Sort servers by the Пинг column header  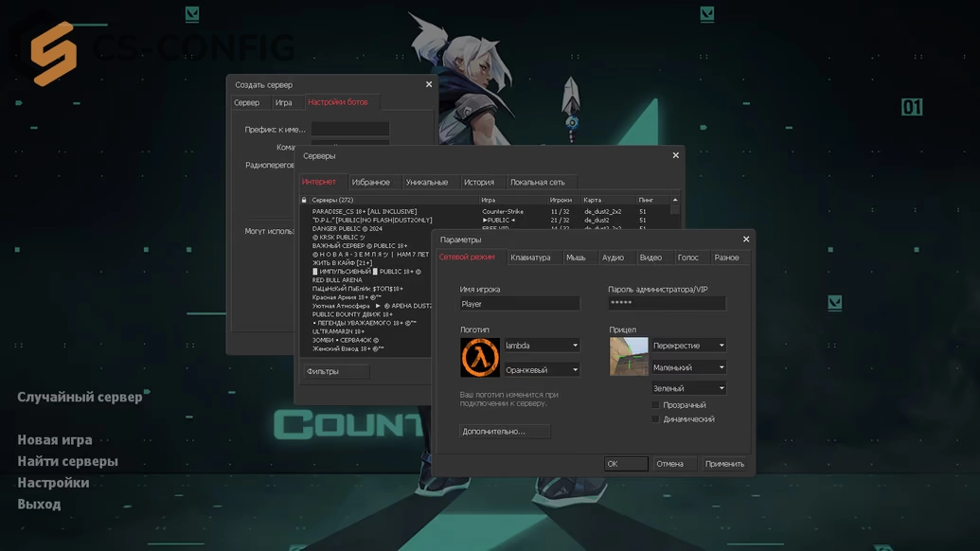coord(653,200)
